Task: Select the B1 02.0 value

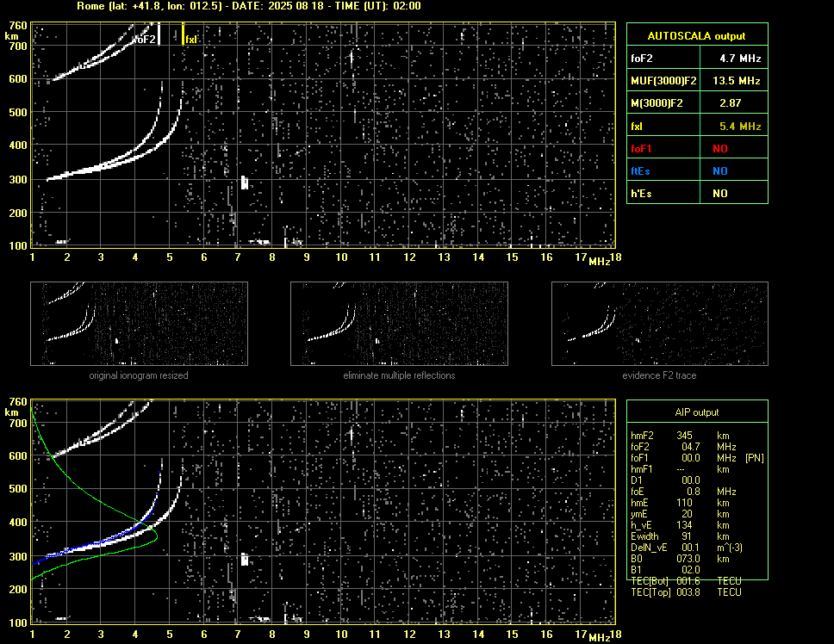Action: click(x=690, y=570)
